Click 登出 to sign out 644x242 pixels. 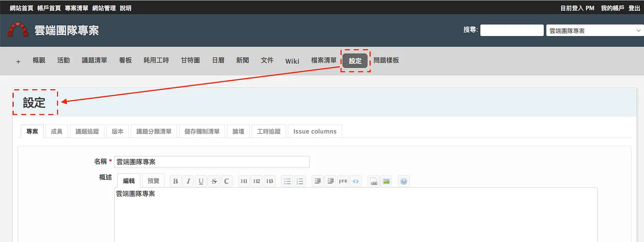(x=634, y=8)
